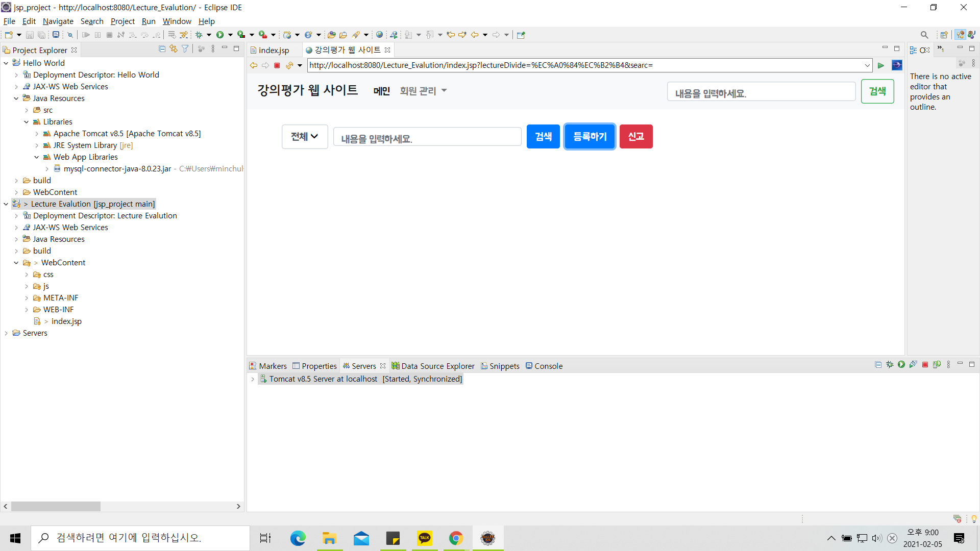Viewport: 980px width, 551px height.
Task: Click the browser URL address field
Action: pos(582,65)
